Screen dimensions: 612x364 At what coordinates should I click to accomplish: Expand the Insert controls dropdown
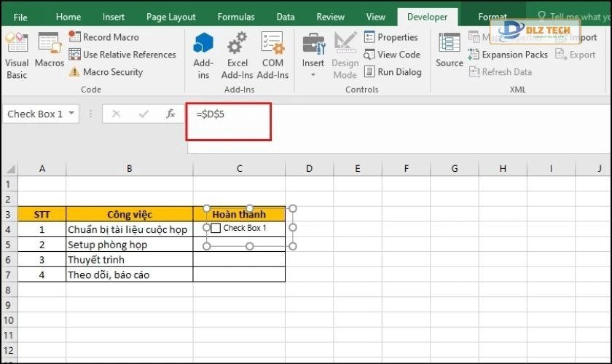point(313,73)
